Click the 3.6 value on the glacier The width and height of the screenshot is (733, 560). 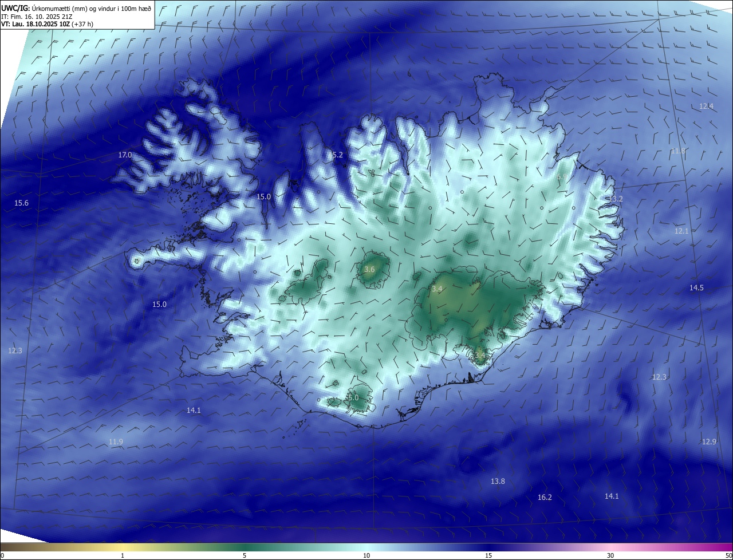(369, 270)
